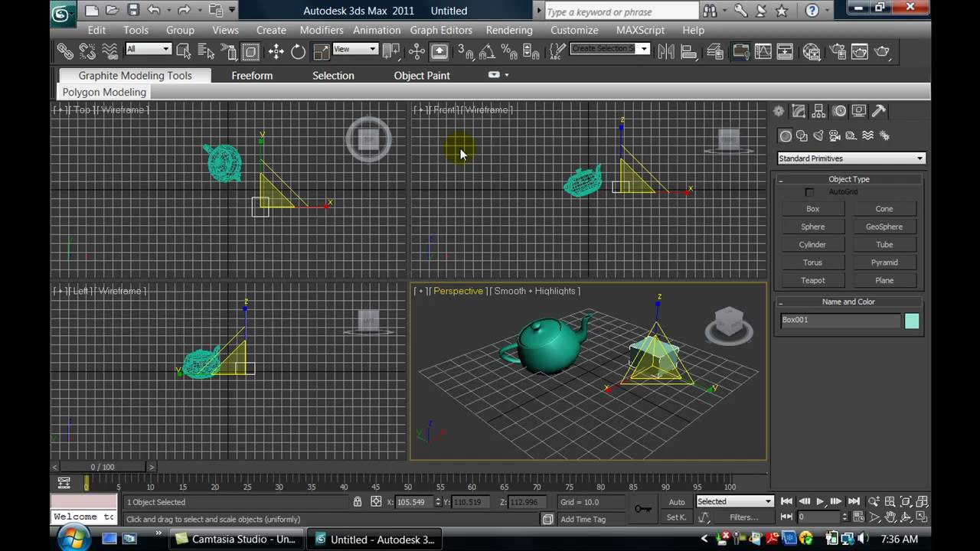Screen dimensions: 980x551
Task: Create a Teapot primitive
Action: [812, 280]
